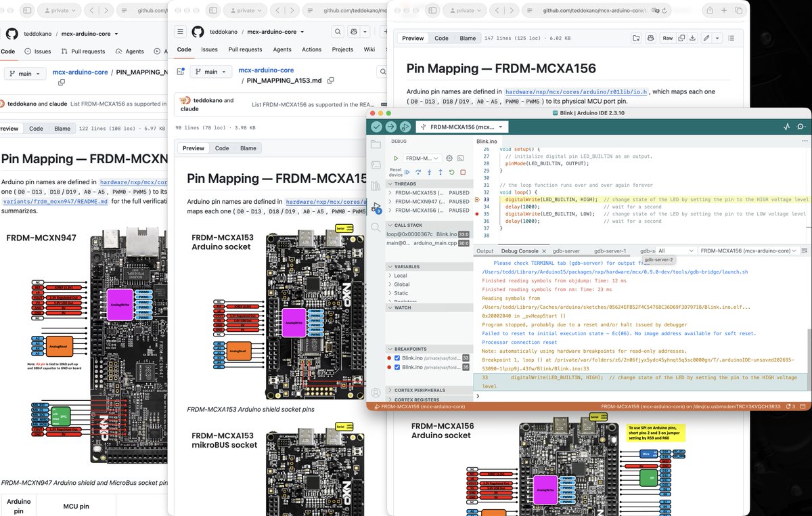Viewport: 812px width, 516px height.
Task: Switch to gdb-server-1 tab
Action: [612, 251]
